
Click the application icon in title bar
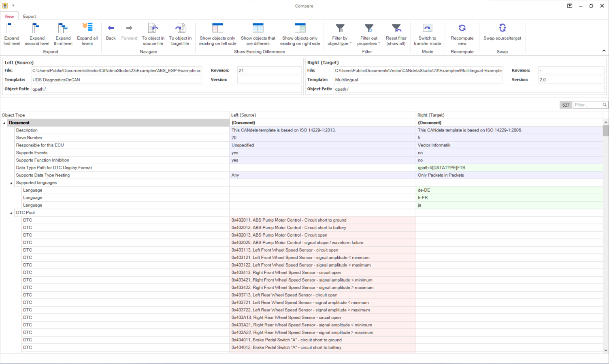(5, 6)
